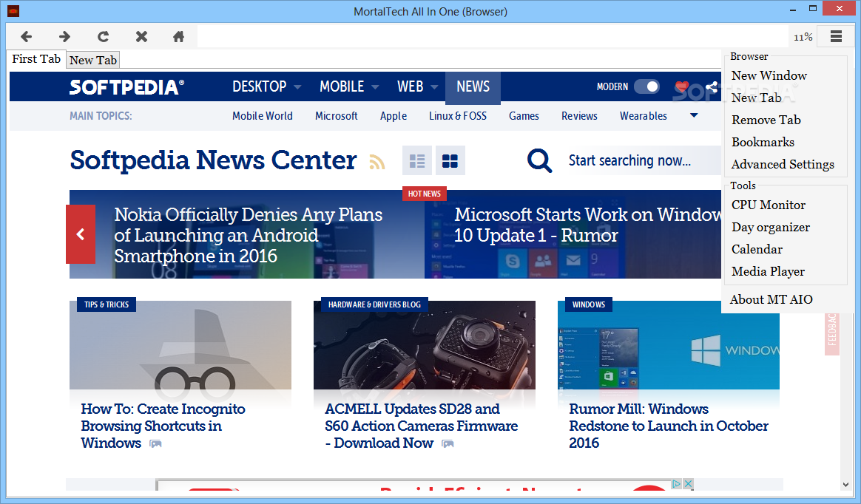Close the ad with X icon
The height and width of the screenshot is (504, 861).
687,484
